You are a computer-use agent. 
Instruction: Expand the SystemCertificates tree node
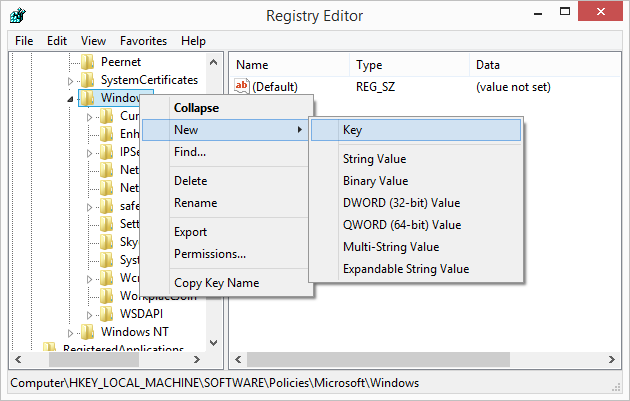[70, 82]
